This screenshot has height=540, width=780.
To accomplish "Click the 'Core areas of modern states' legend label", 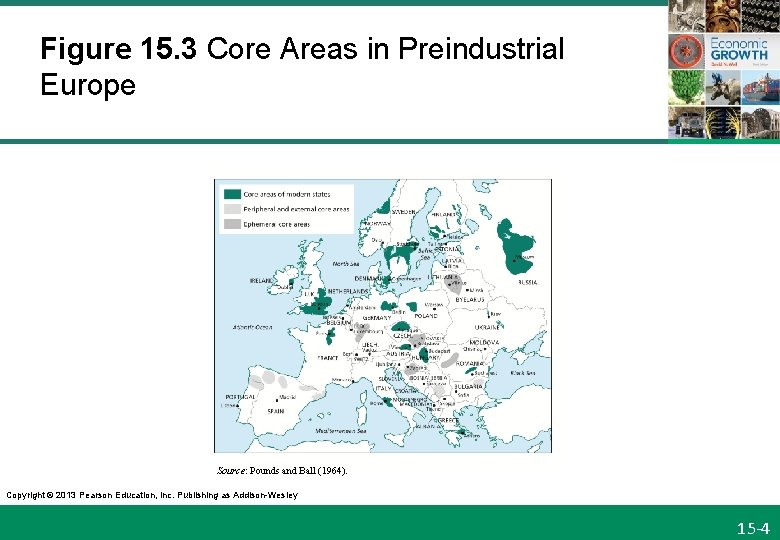I will click(287, 194).
